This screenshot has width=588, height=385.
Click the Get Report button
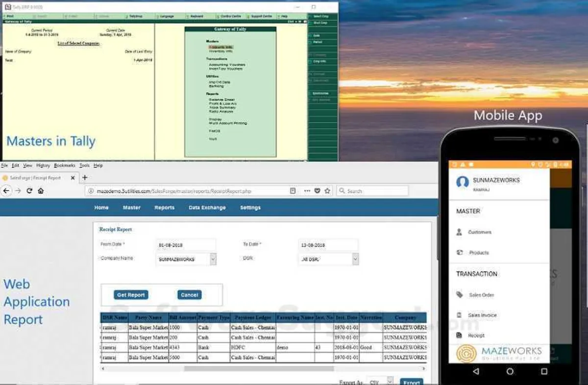(x=131, y=295)
